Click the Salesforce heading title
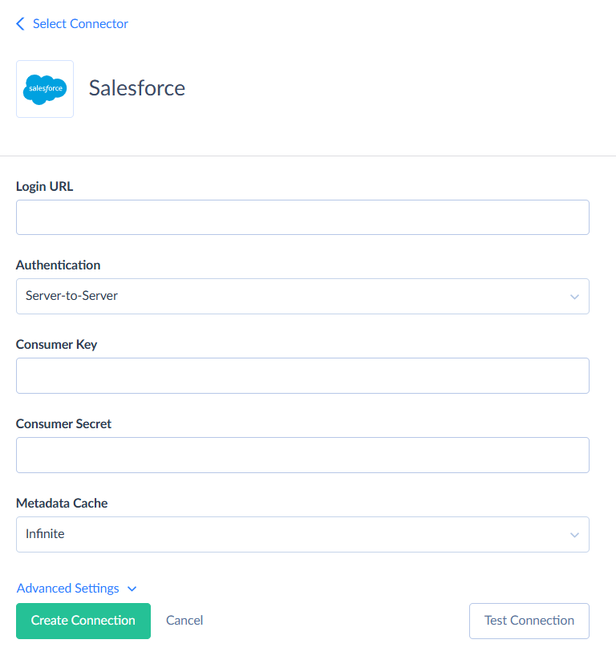Image resolution: width=616 pixels, height=672 pixels. tap(136, 88)
